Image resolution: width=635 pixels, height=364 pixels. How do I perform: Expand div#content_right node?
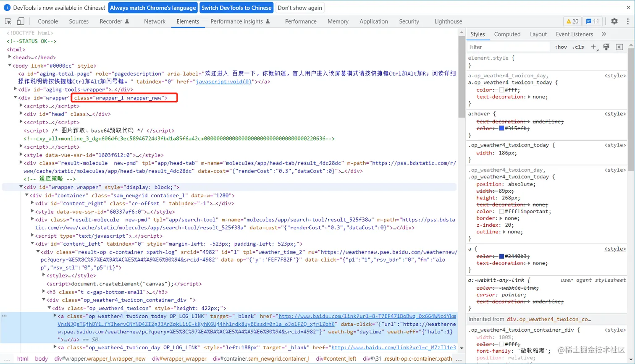click(x=33, y=203)
